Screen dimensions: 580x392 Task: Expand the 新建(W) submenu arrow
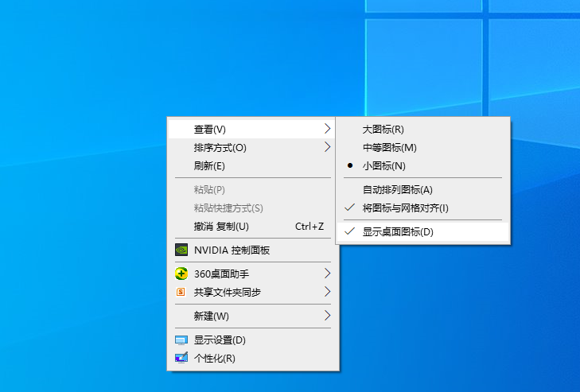tap(327, 316)
